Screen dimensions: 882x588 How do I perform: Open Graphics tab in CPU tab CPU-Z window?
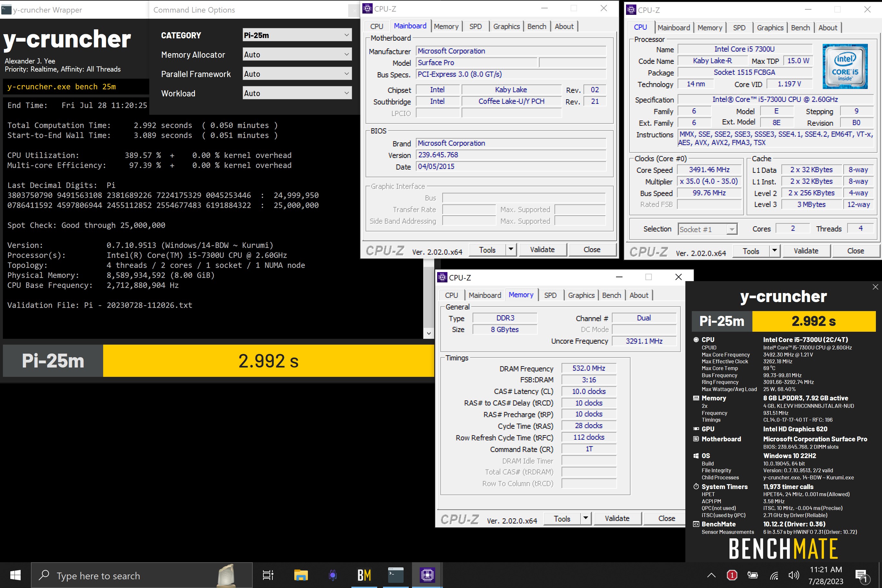point(770,28)
